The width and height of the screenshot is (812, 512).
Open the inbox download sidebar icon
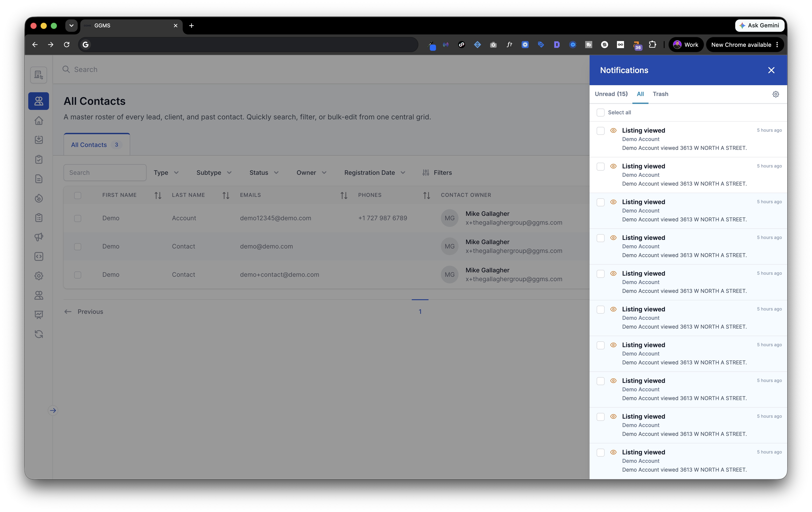click(39, 140)
